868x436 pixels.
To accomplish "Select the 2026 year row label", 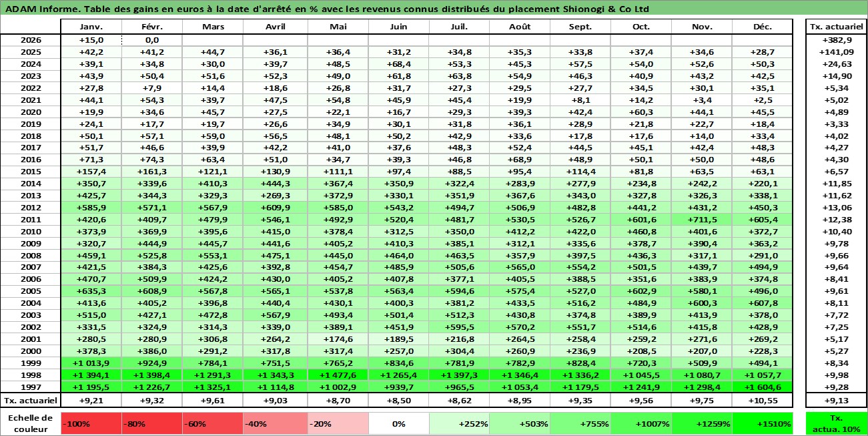I will [x=31, y=39].
